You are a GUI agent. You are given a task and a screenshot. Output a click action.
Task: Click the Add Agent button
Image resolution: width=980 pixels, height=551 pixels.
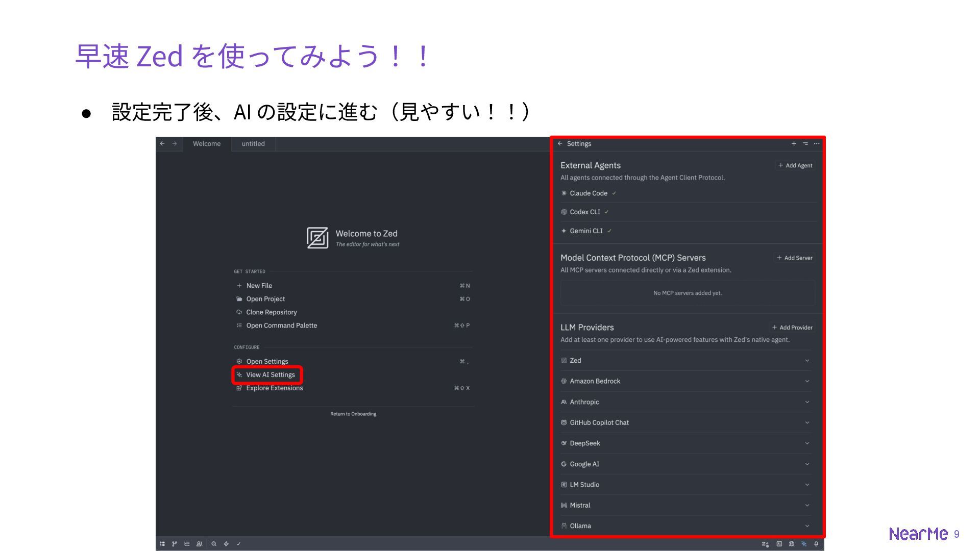(x=795, y=165)
